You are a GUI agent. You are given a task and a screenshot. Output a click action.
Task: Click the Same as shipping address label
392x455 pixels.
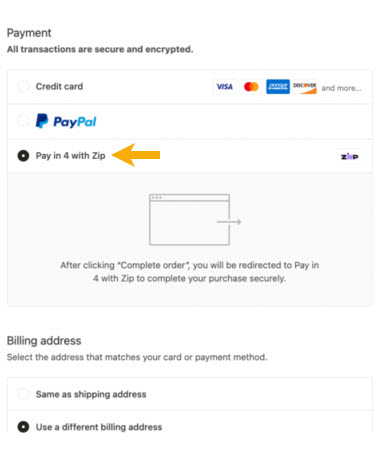point(91,394)
